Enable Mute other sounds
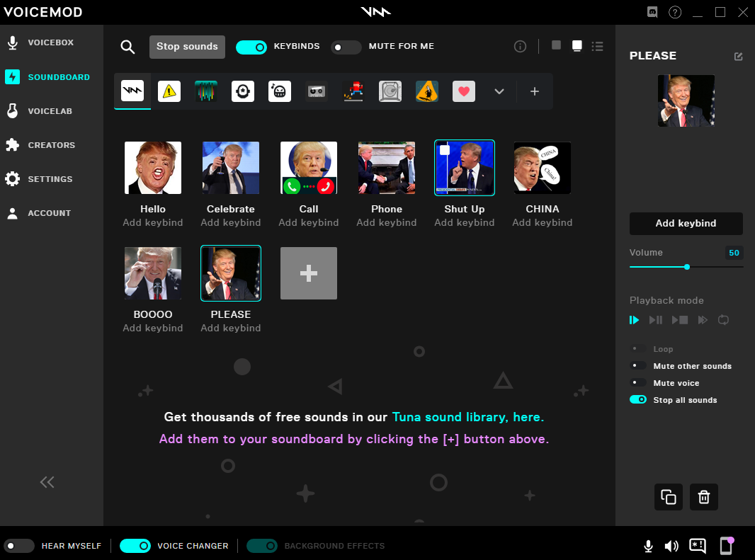The width and height of the screenshot is (755, 560). coord(638,366)
